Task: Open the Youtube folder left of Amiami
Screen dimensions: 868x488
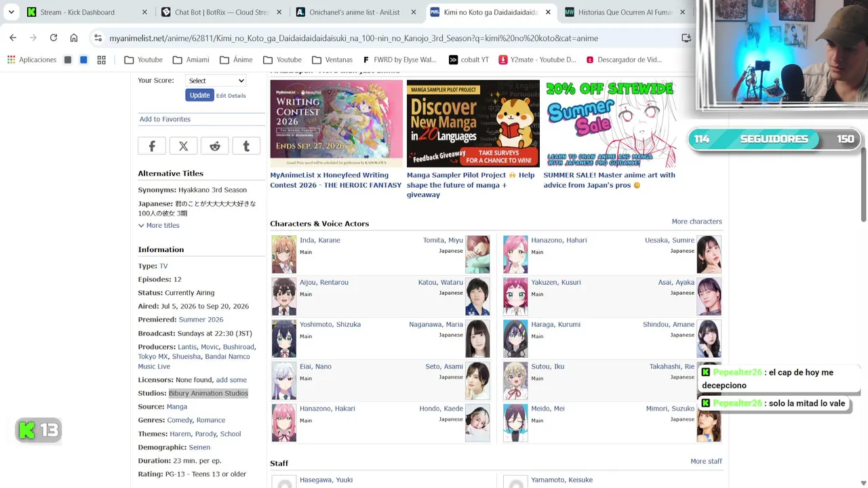Action: (143, 60)
